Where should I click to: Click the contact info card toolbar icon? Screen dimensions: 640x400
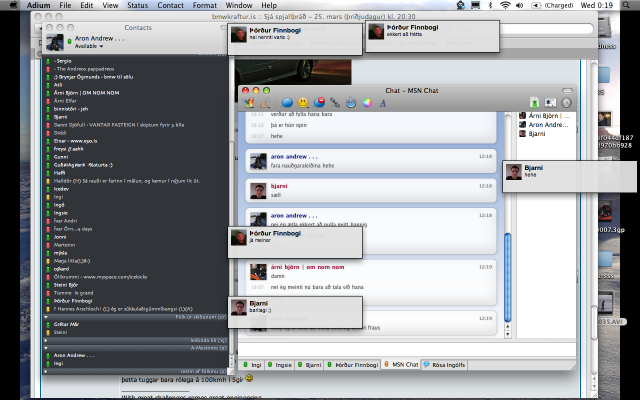coord(550,101)
